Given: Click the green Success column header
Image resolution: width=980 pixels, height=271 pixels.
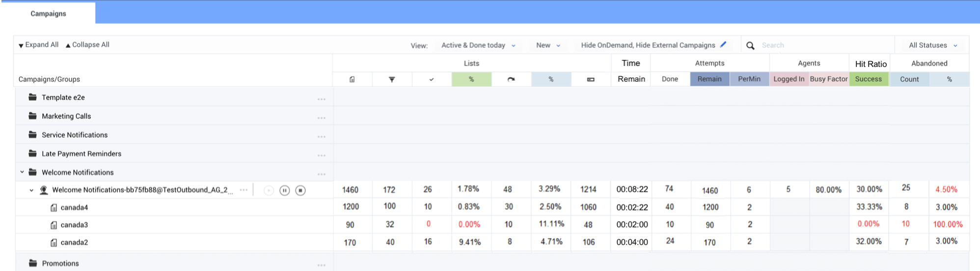Looking at the screenshot, I should tap(868, 79).
